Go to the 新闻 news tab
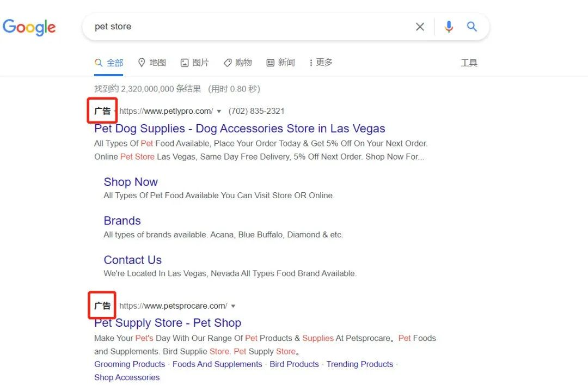The width and height of the screenshot is (588, 385). pyautogui.click(x=280, y=63)
